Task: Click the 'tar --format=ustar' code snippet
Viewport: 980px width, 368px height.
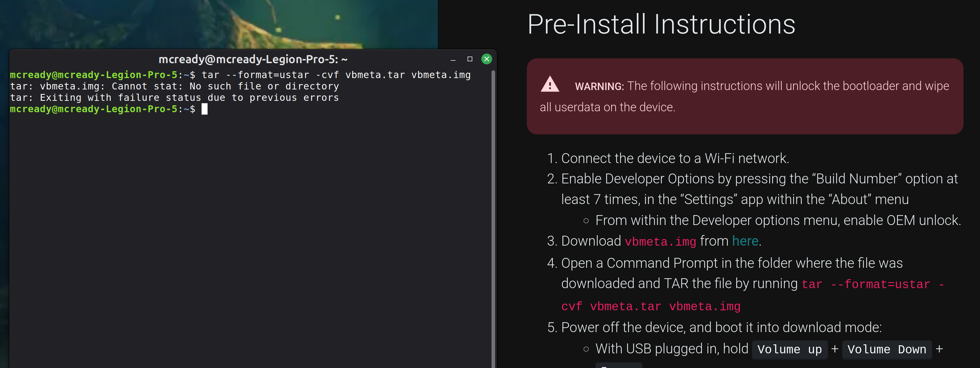Action: coord(866,284)
